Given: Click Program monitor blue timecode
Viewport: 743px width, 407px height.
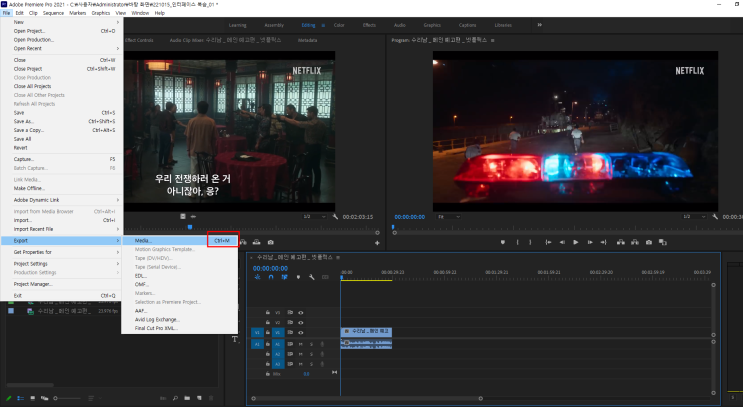Looking at the screenshot, I should (409, 217).
